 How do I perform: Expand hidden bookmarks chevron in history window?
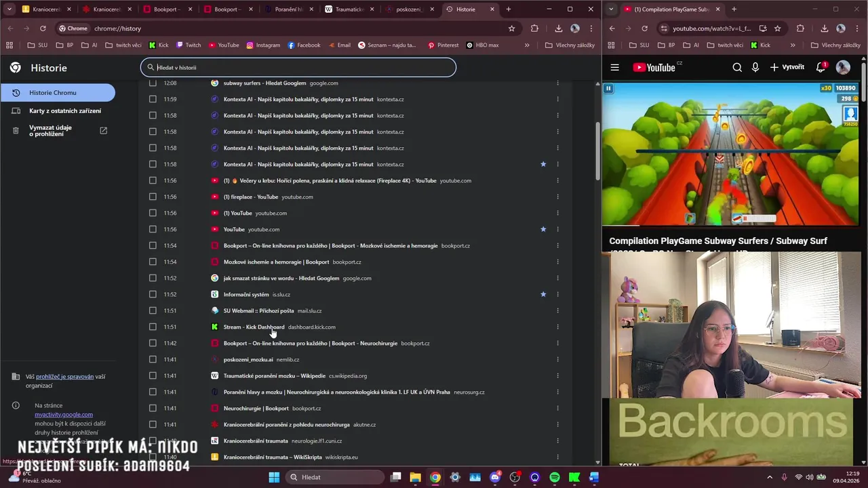coord(527,45)
